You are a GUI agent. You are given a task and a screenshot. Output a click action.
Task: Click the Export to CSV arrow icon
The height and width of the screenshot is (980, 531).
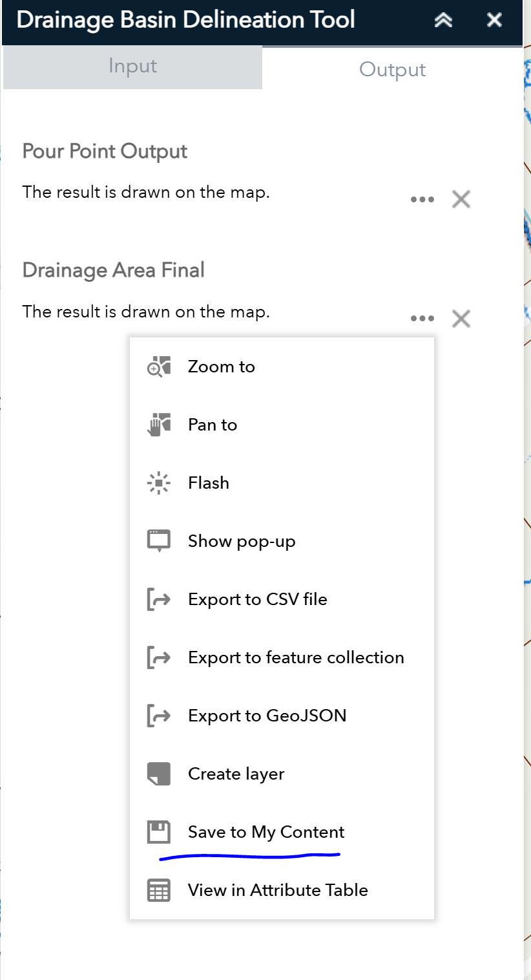(x=159, y=599)
